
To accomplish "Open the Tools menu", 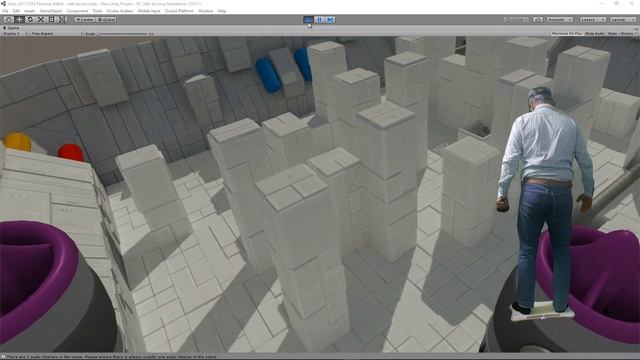I will tap(97, 11).
